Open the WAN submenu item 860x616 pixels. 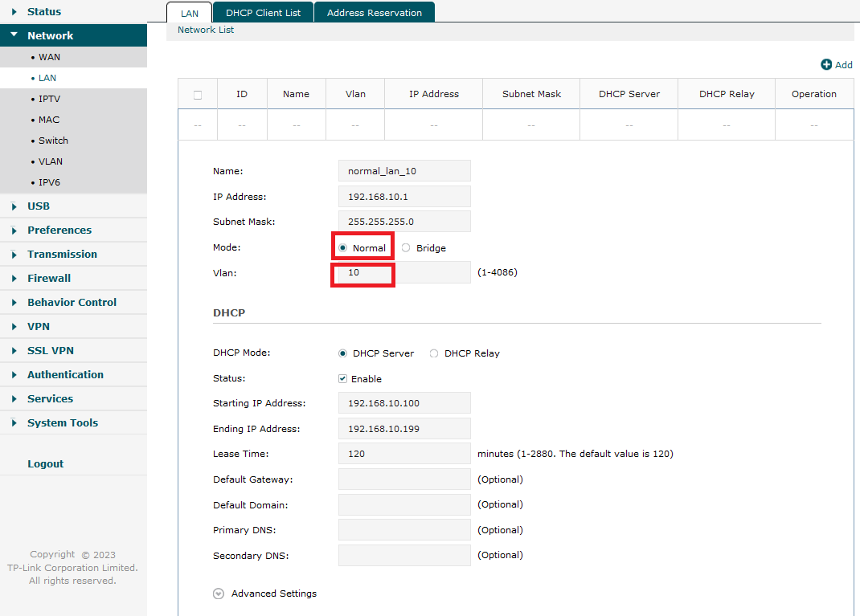[x=73, y=57]
